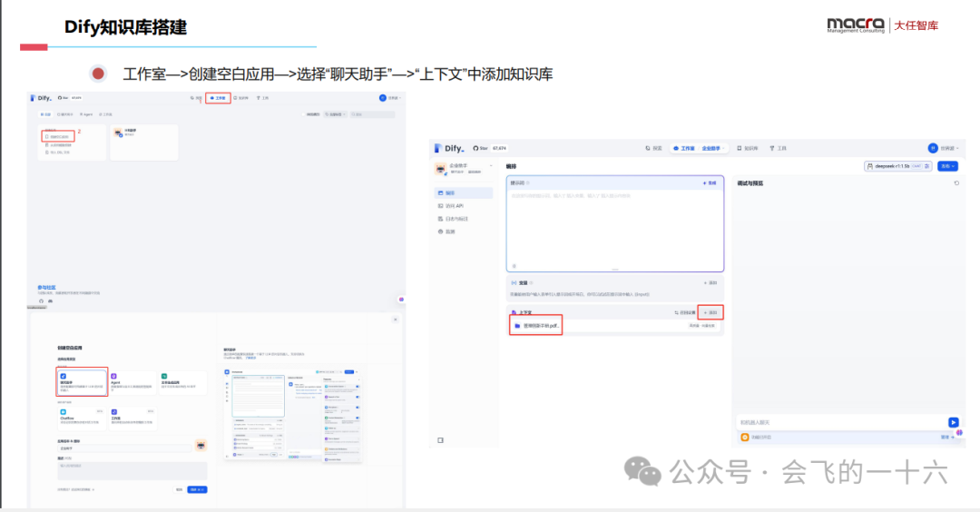Click 管理 in the features bar
This screenshot has height=512, width=980.
pos(947,438)
